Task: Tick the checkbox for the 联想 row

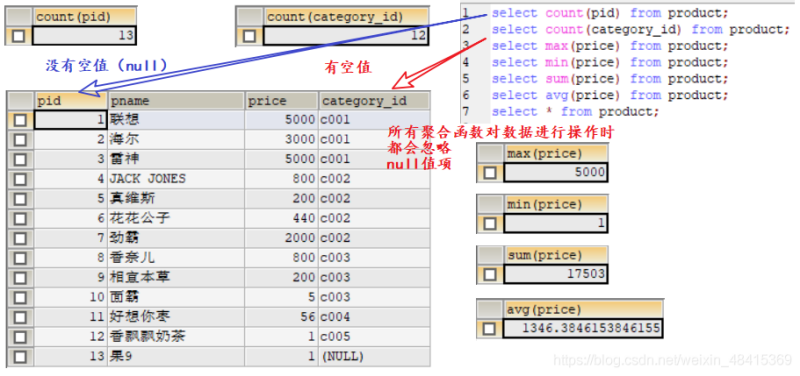Action: pyautogui.click(x=20, y=120)
